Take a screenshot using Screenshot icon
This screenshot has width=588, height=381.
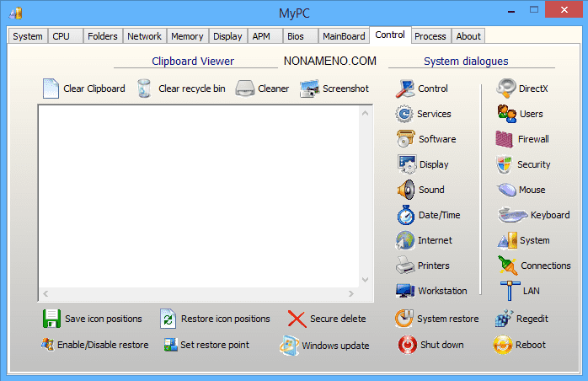(x=309, y=89)
